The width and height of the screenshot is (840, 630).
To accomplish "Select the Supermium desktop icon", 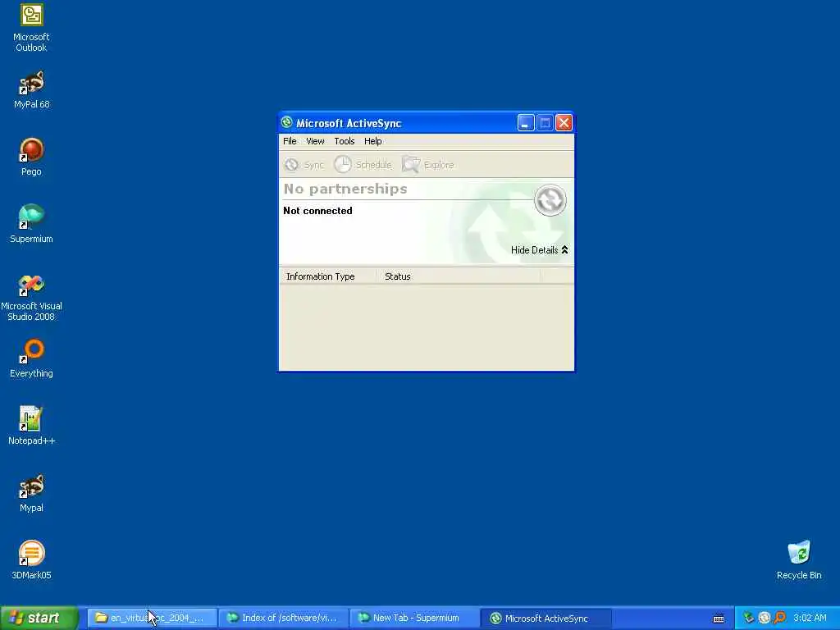I will [x=32, y=224].
